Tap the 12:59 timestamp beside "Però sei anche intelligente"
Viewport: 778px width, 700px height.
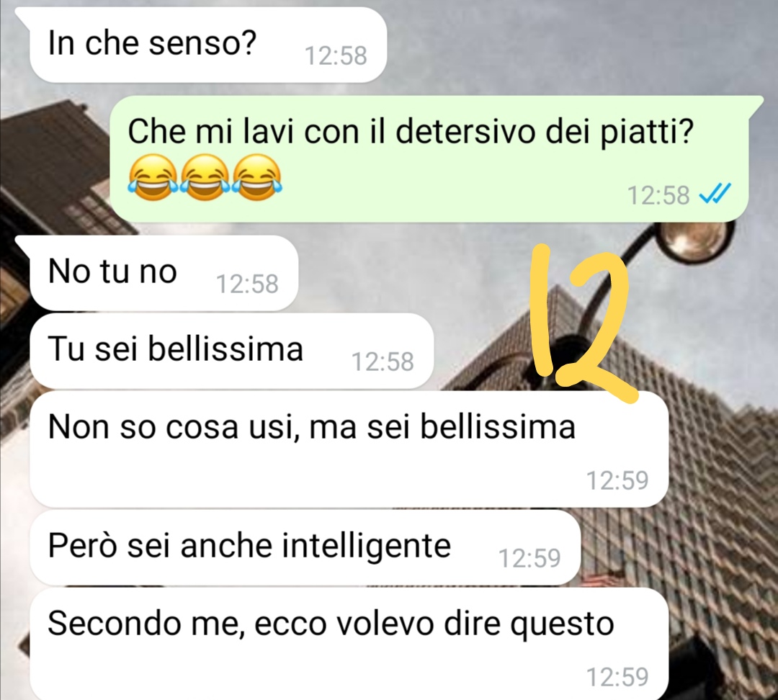click(529, 558)
